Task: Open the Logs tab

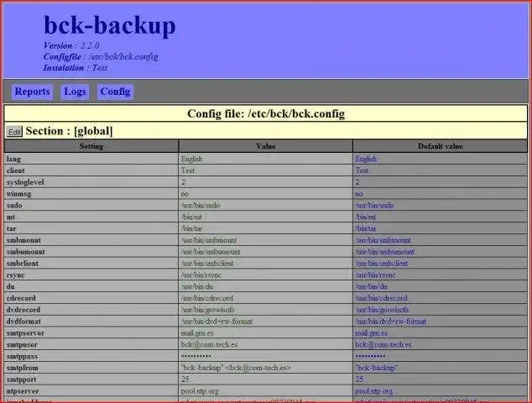Action: click(75, 92)
